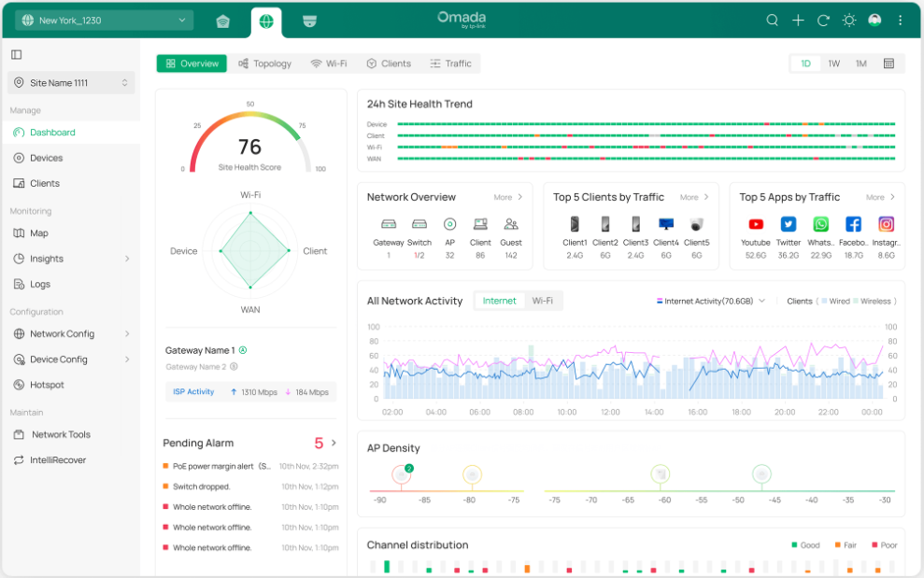924x578 pixels.
Task: Open Logs from the sidebar
Action: point(39,284)
